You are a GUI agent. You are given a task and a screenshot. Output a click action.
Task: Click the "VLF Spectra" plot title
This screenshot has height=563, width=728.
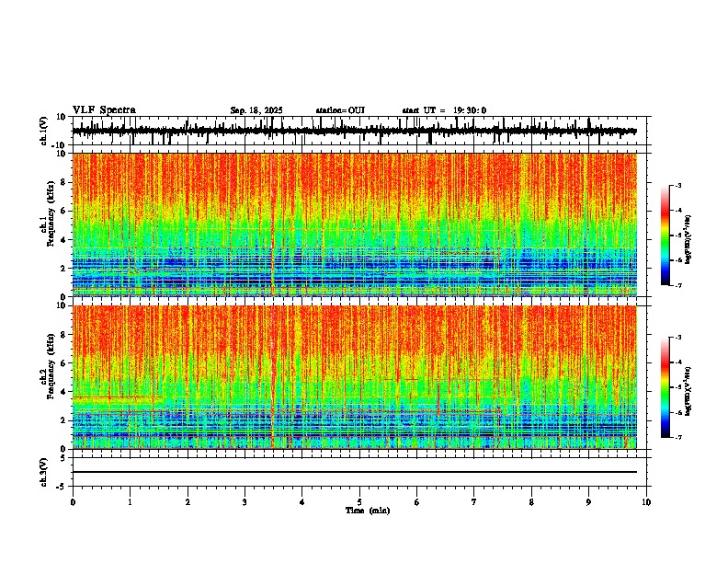[x=104, y=110]
